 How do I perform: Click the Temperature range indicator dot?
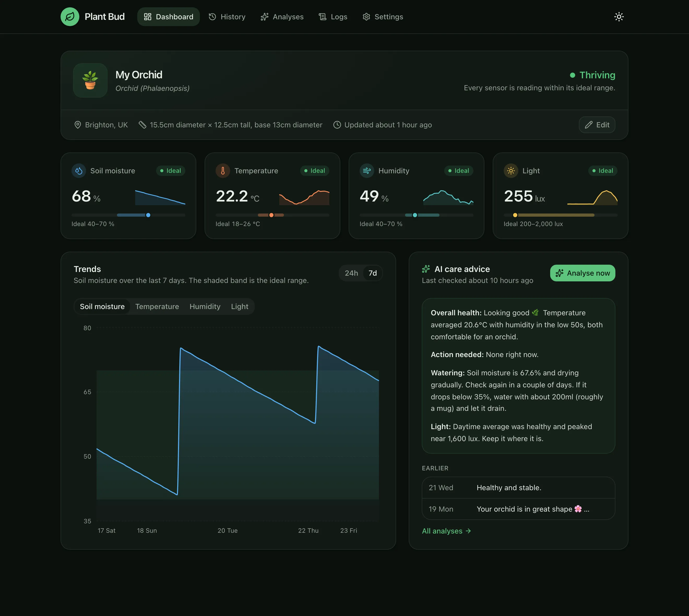pos(271,215)
